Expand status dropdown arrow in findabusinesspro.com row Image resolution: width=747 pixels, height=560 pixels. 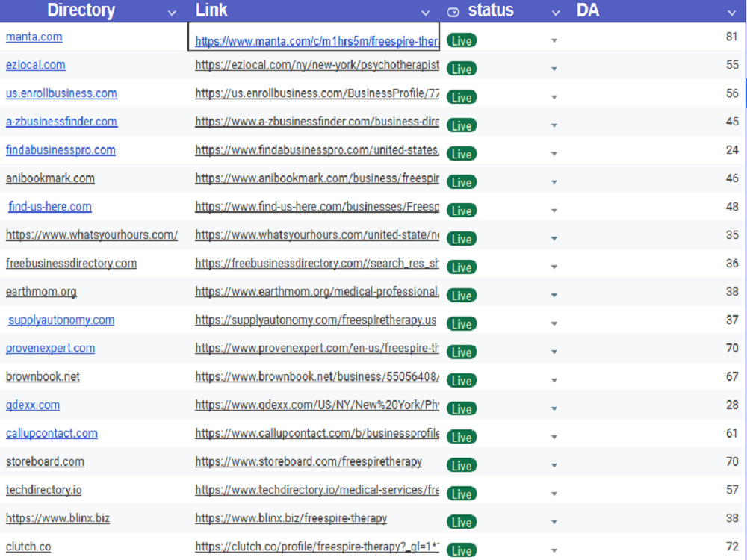point(554,154)
